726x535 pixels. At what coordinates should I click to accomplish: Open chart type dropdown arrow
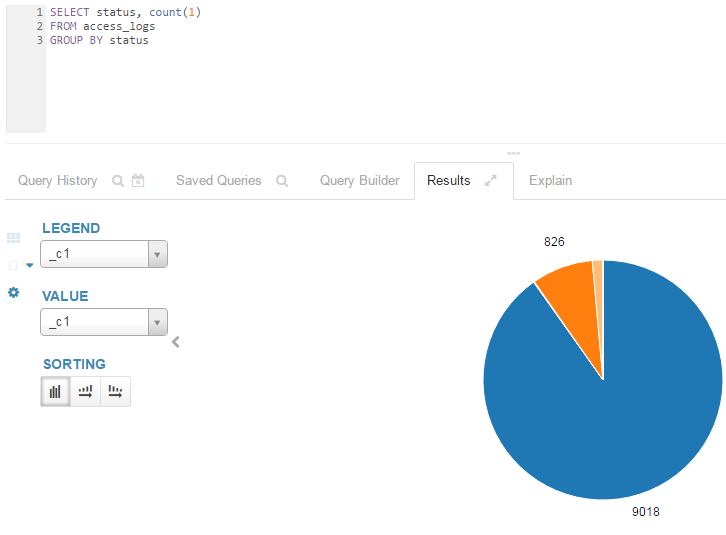coord(30,265)
